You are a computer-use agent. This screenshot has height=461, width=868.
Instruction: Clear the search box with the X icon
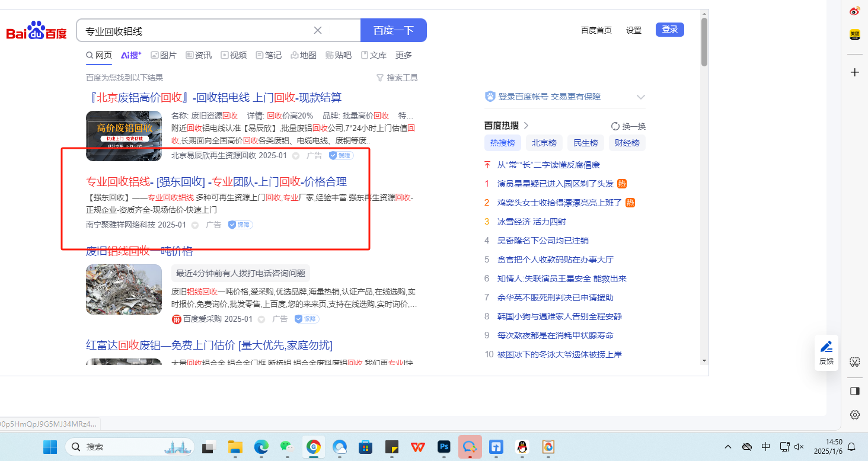coord(318,31)
